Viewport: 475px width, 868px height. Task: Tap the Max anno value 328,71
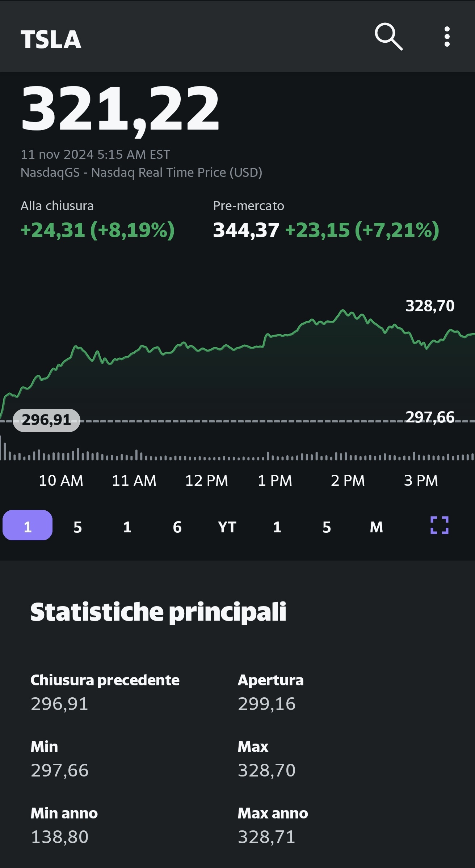[x=266, y=837]
